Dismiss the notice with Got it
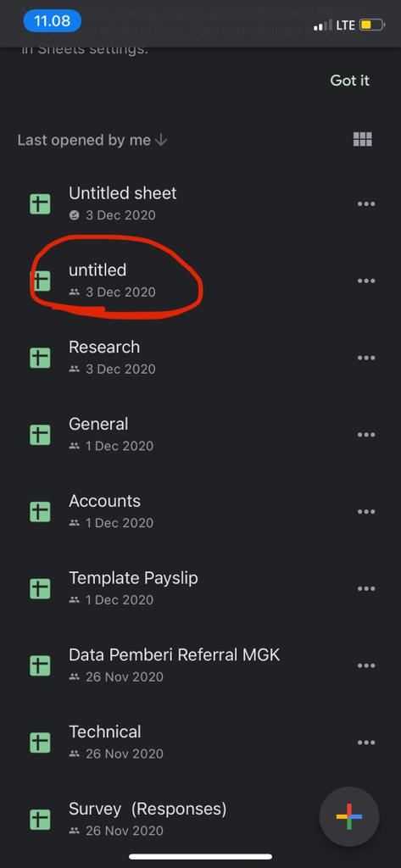401x868 pixels. coord(349,81)
